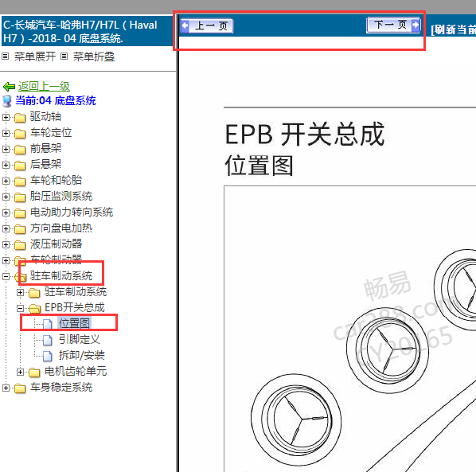
Task: Click folder icon of 后悬架
Action: [x=20, y=165]
